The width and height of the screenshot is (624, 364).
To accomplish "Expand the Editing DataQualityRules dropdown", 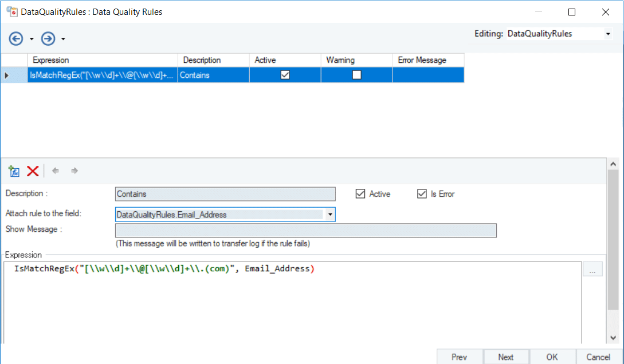I will point(607,34).
